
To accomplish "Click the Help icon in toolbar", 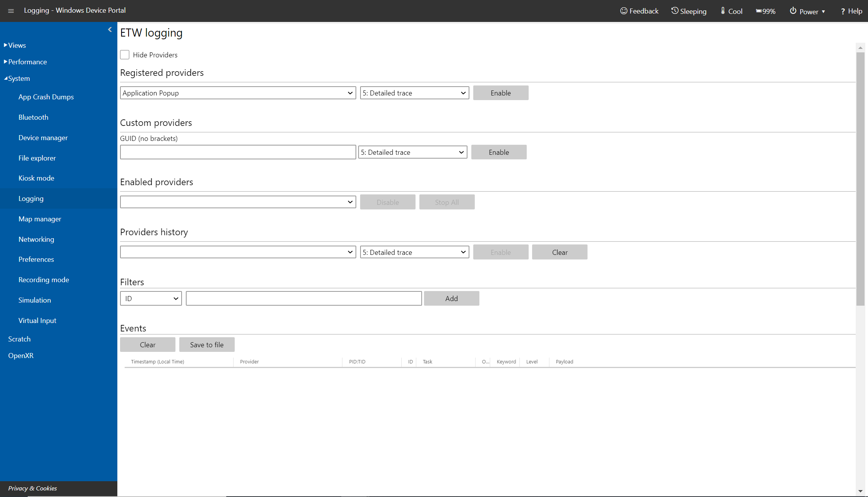I will [x=851, y=11].
